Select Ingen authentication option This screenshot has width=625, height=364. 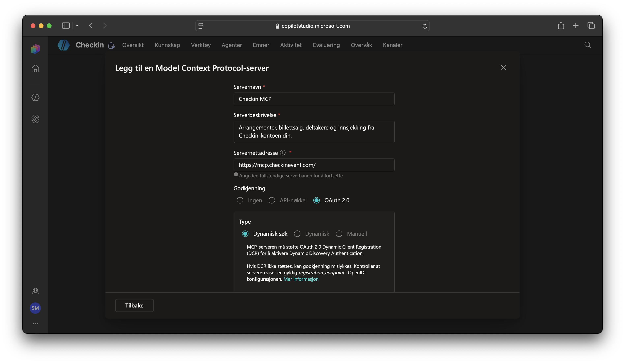(240, 200)
